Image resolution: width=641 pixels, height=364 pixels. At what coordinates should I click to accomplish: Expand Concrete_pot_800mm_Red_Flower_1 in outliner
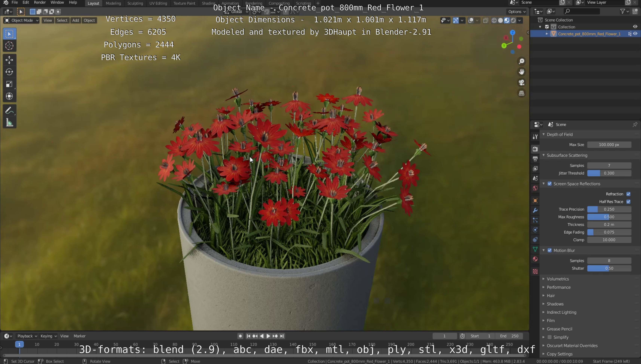pyautogui.click(x=547, y=34)
